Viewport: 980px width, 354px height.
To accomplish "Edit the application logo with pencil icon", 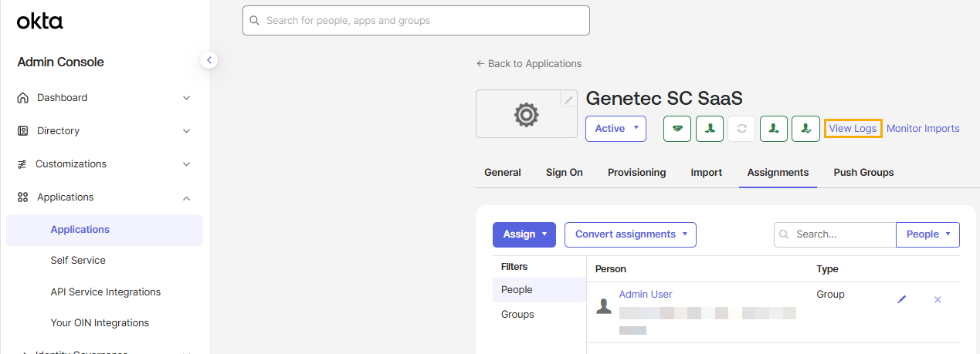I will coord(568,99).
